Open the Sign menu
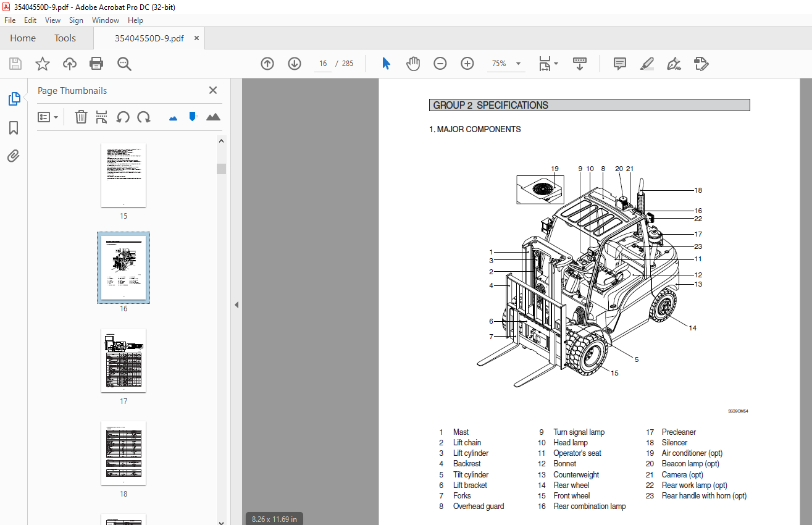The width and height of the screenshot is (812, 525). pyautogui.click(x=76, y=20)
